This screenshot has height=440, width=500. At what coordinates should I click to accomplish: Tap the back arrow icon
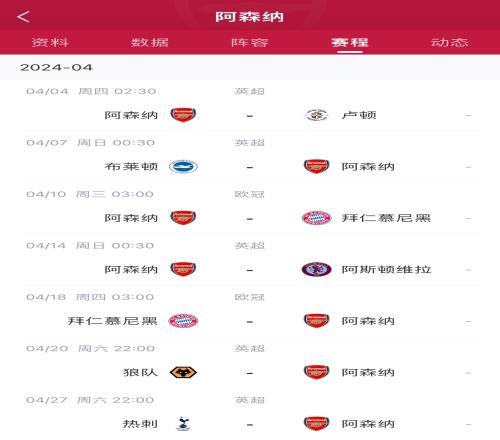[23, 17]
